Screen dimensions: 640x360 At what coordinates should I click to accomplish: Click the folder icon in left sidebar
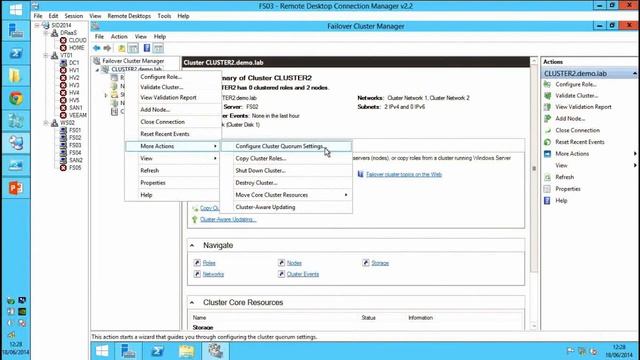15,76
